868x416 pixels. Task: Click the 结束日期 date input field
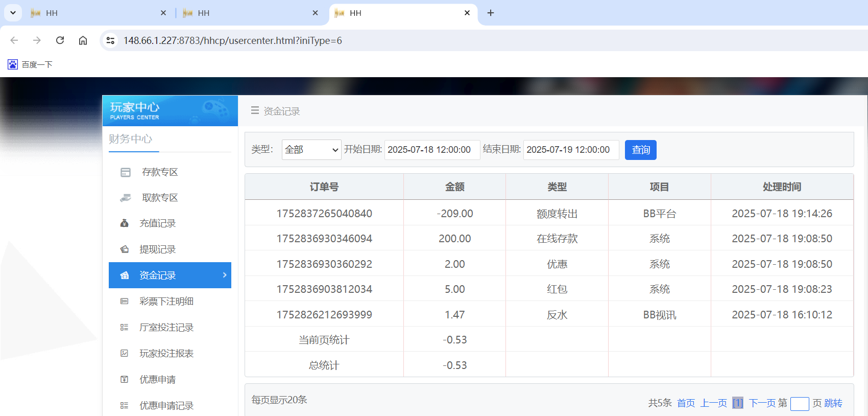click(571, 150)
